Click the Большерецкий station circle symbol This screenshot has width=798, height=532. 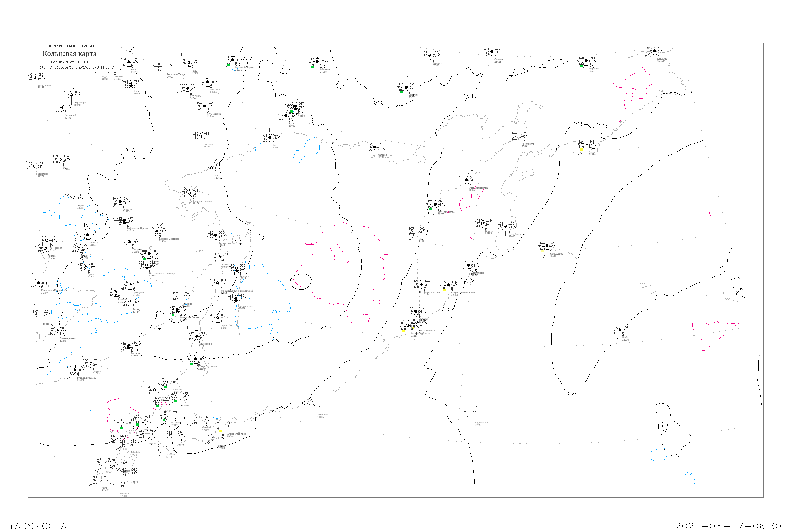coord(421,284)
